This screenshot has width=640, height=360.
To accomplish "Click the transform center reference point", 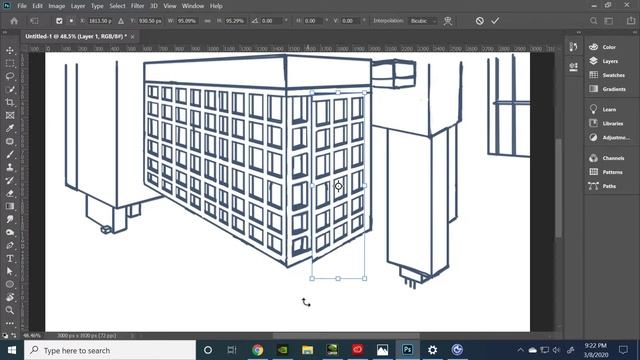I will tap(338, 186).
